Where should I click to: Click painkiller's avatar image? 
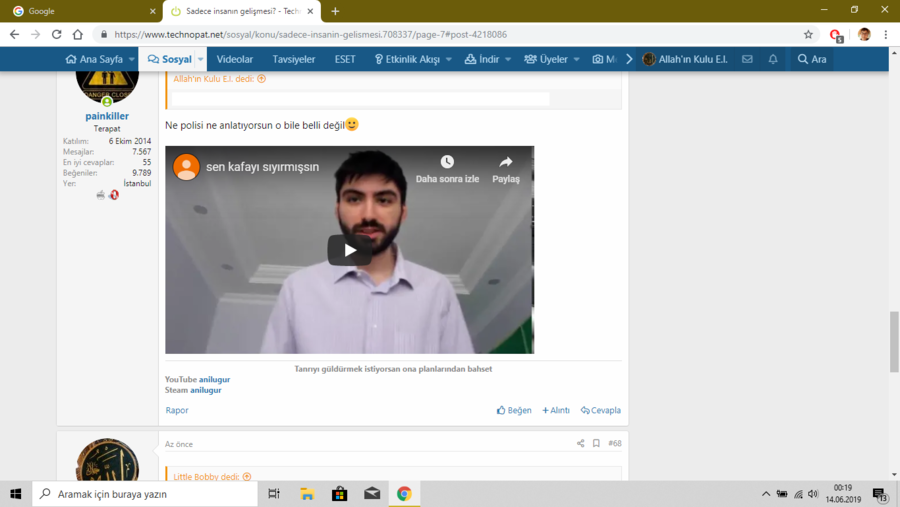107,86
